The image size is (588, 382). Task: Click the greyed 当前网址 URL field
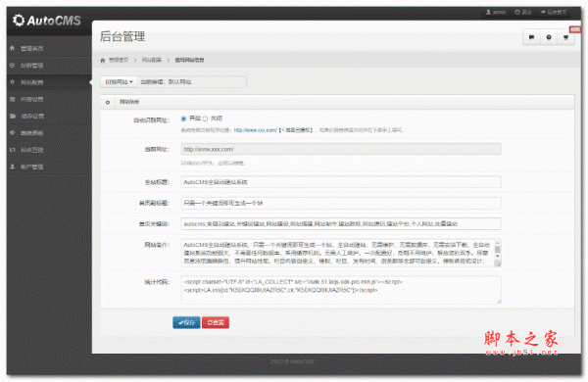coord(341,149)
